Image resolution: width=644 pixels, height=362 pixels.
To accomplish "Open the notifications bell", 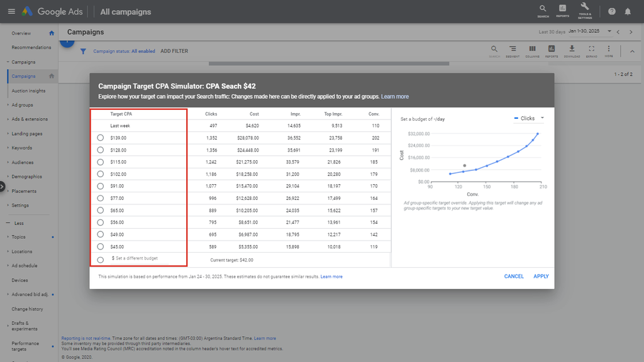I will pos(627,11).
